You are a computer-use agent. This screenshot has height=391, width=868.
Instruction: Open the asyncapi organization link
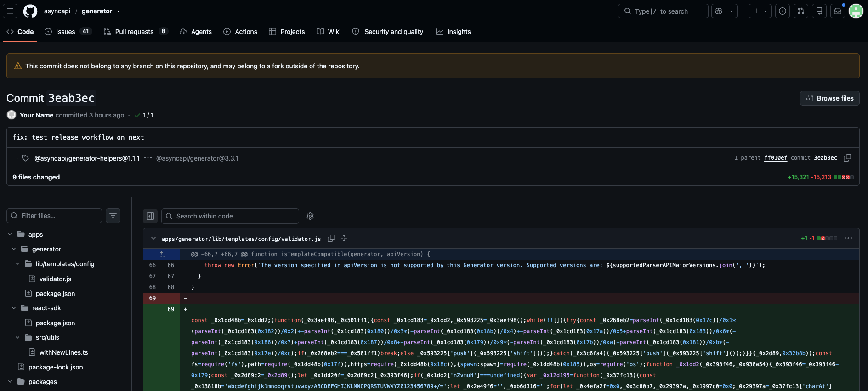point(57,11)
